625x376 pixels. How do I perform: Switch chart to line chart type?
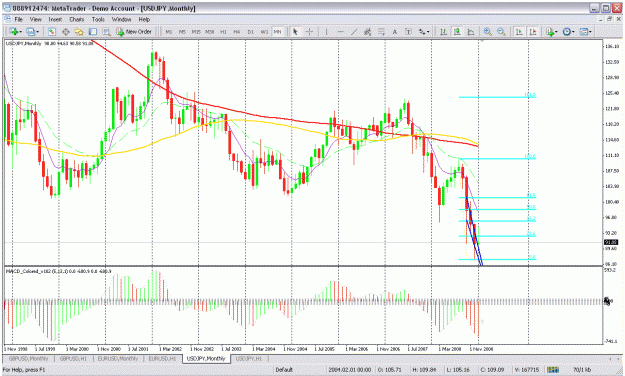click(x=471, y=31)
